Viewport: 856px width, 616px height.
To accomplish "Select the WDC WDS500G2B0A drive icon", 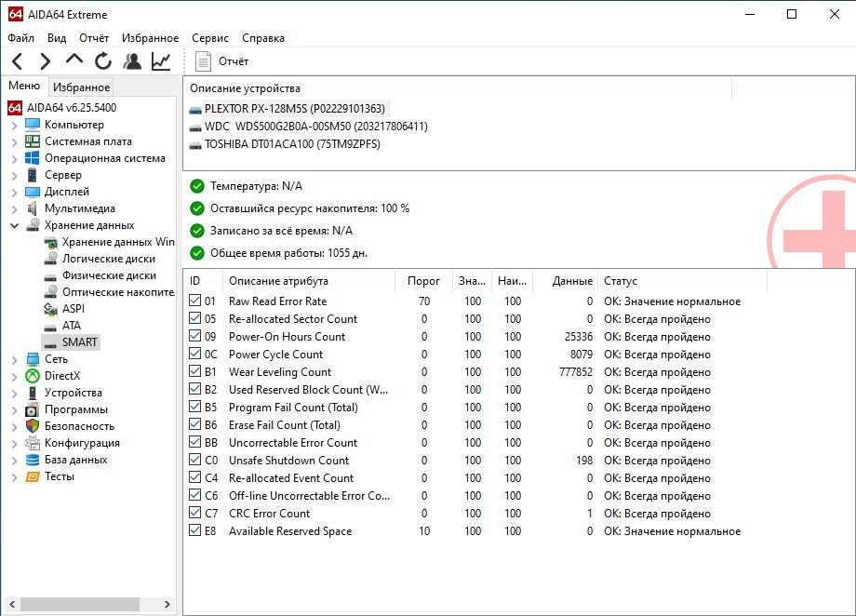I will click(x=195, y=127).
